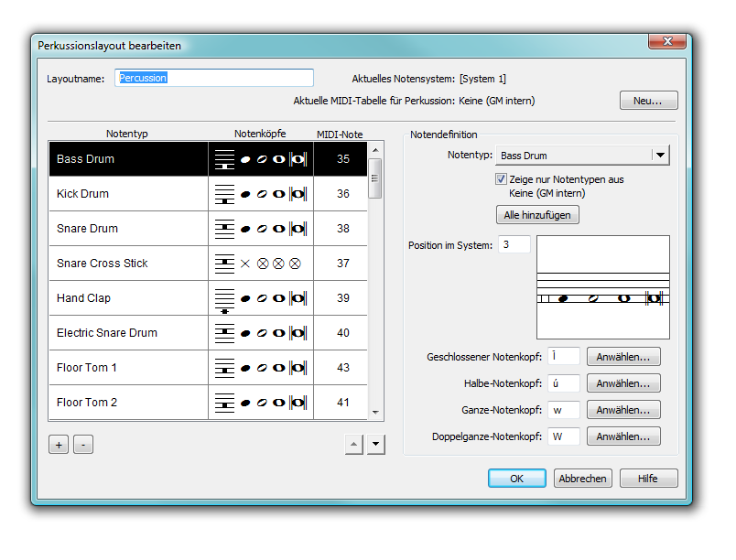The width and height of the screenshot is (736, 560).
Task: Click the MIDI-Note column header
Action: pyautogui.click(x=340, y=135)
